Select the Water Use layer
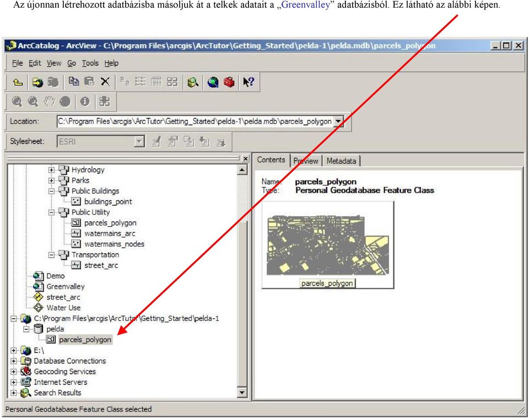 pyautogui.click(x=63, y=308)
